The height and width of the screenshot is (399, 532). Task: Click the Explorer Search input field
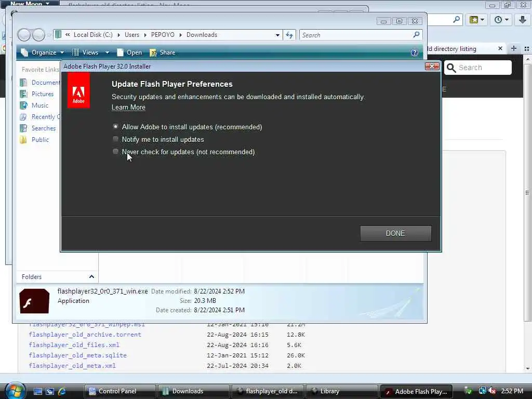coord(354,35)
